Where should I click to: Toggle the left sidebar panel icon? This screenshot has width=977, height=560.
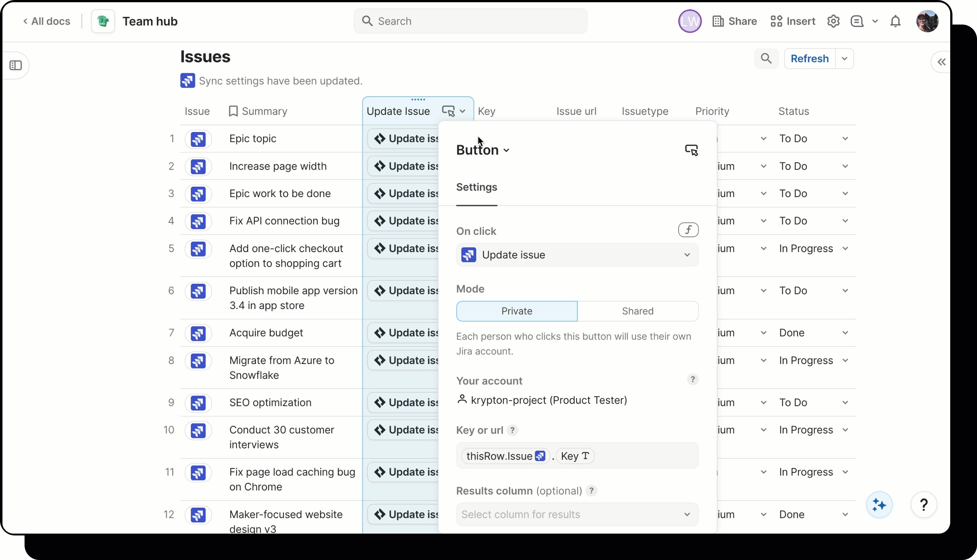pyautogui.click(x=16, y=65)
